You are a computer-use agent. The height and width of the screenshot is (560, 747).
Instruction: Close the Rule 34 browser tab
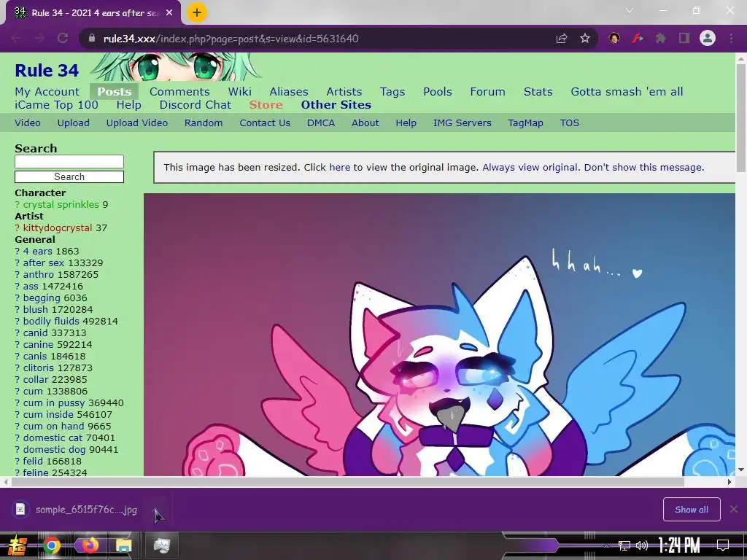pyautogui.click(x=169, y=13)
